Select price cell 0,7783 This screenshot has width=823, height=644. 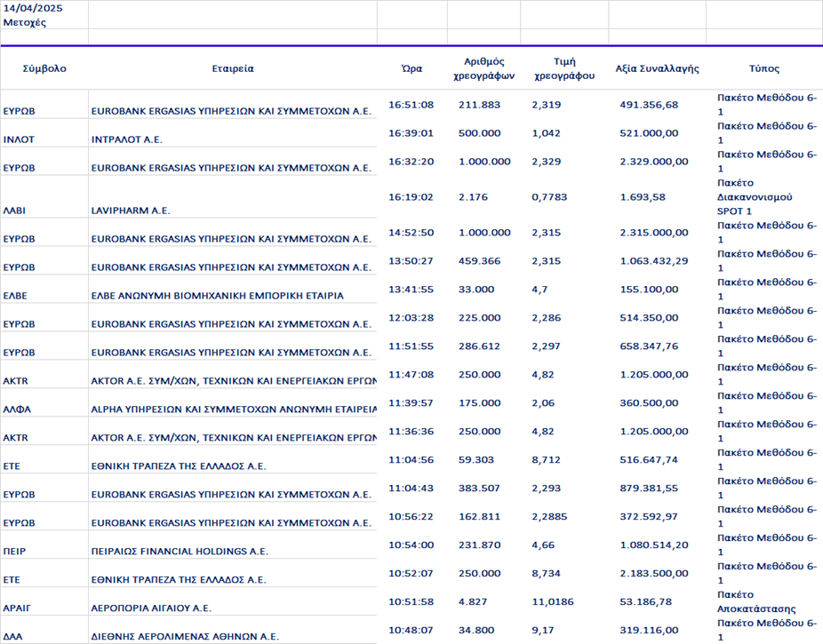pos(549,197)
